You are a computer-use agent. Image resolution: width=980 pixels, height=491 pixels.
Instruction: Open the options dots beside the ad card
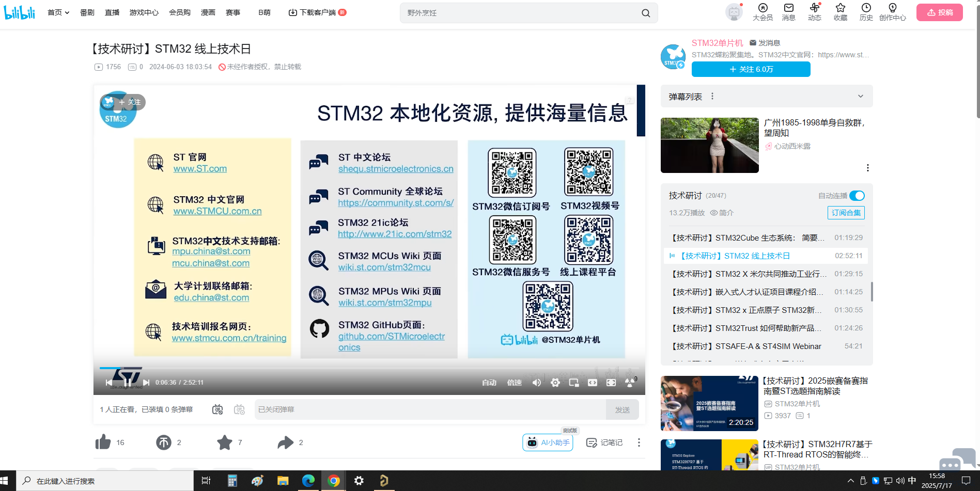pyautogui.click(x=868, y=168)
